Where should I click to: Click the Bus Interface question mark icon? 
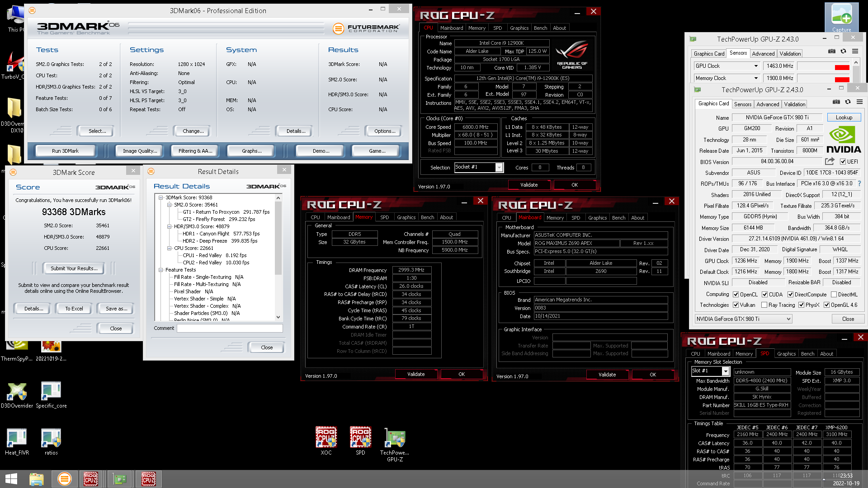(x=859, y=183)
